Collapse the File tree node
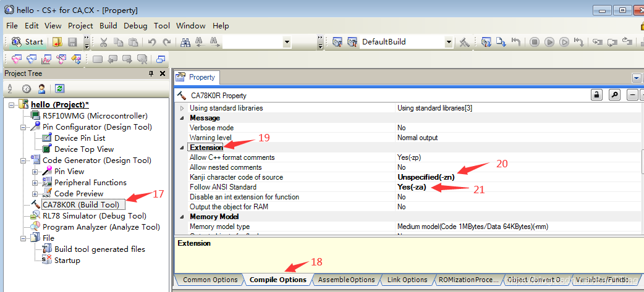Image resolution: width=644 pixels, height=292 pixels. pos(23,238)
